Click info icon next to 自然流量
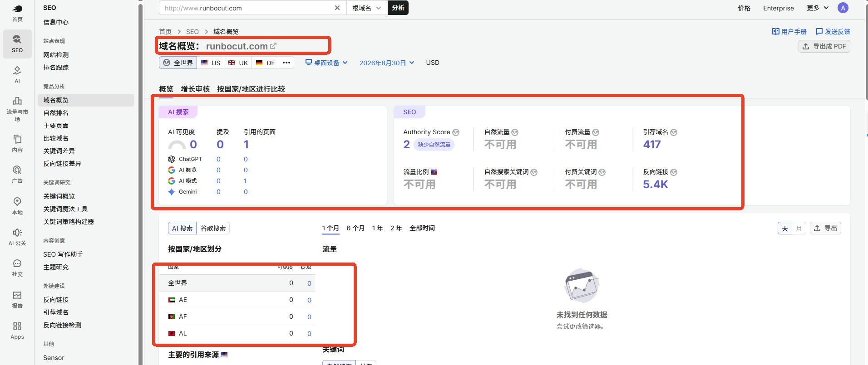 (x=515, y=132)
